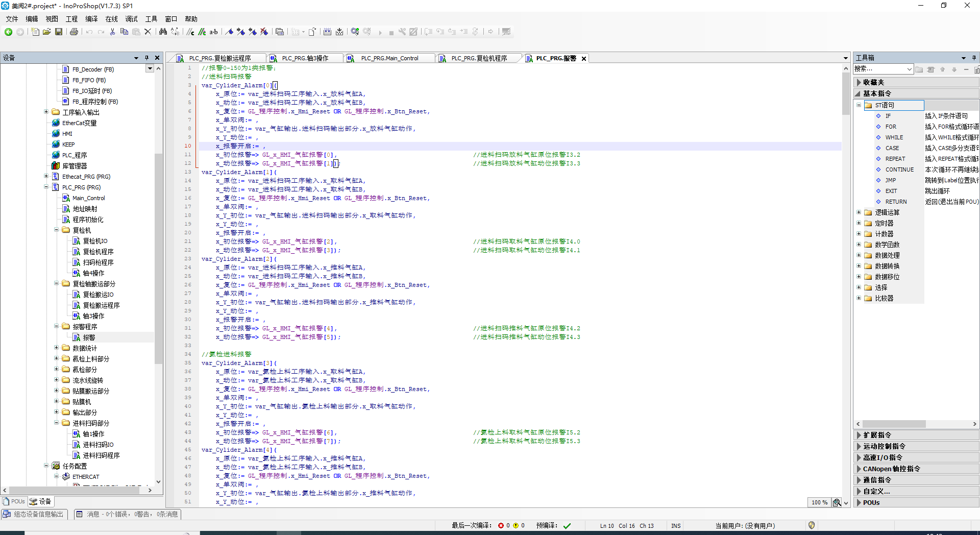Click the login device gear icon
Viewport: 980px width, 535px height.
(x=355, y=32)
